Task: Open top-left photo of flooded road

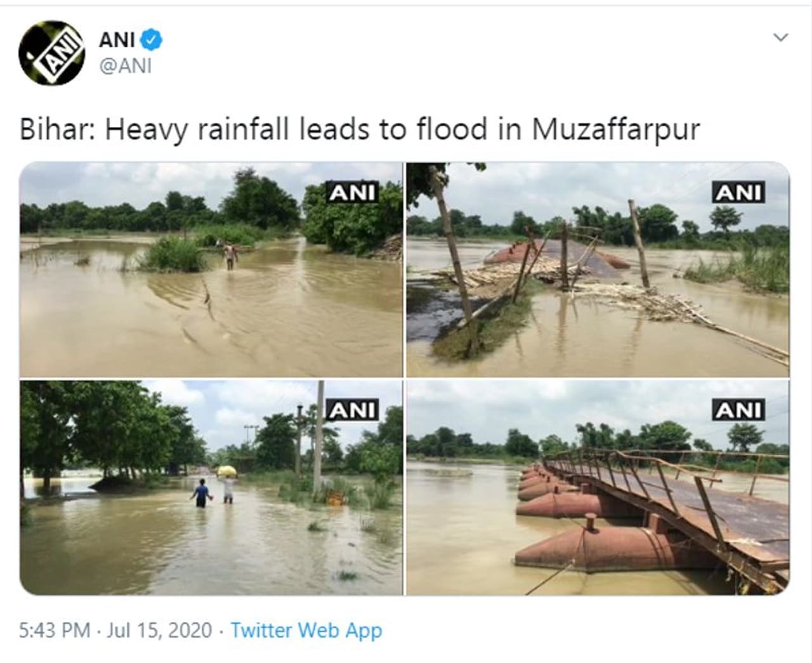Action: click(x=211, y=270)
